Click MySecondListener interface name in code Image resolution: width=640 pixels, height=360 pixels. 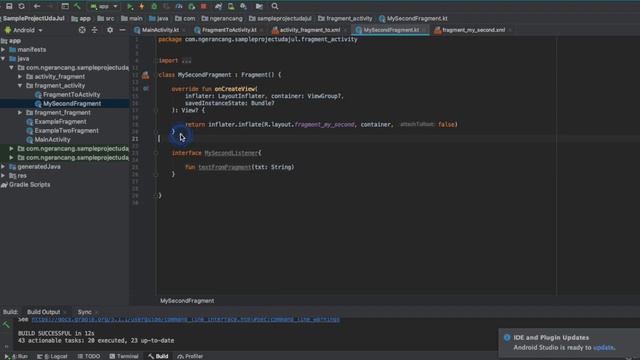(231, 153)
